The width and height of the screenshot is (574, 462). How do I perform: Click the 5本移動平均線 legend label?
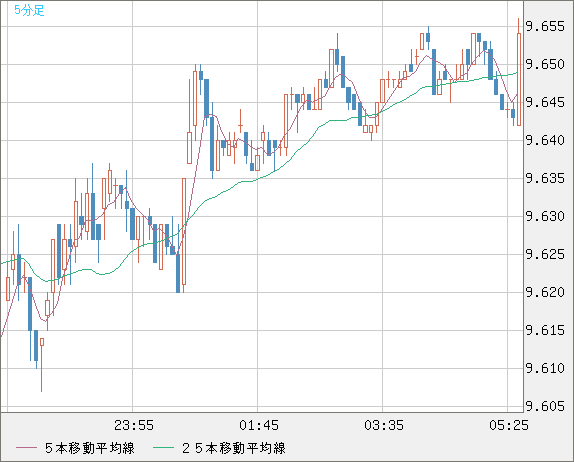pos(90,448)
